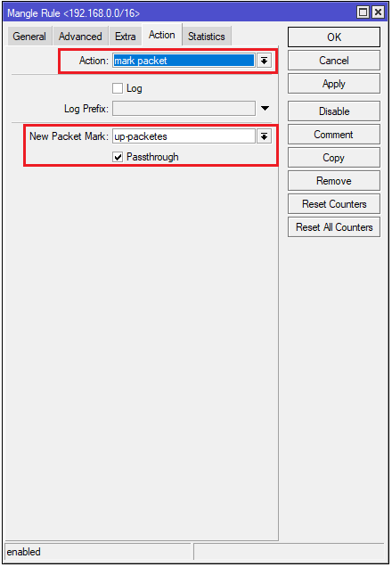Maximize the Mangle Rule window

click(363, 12)
